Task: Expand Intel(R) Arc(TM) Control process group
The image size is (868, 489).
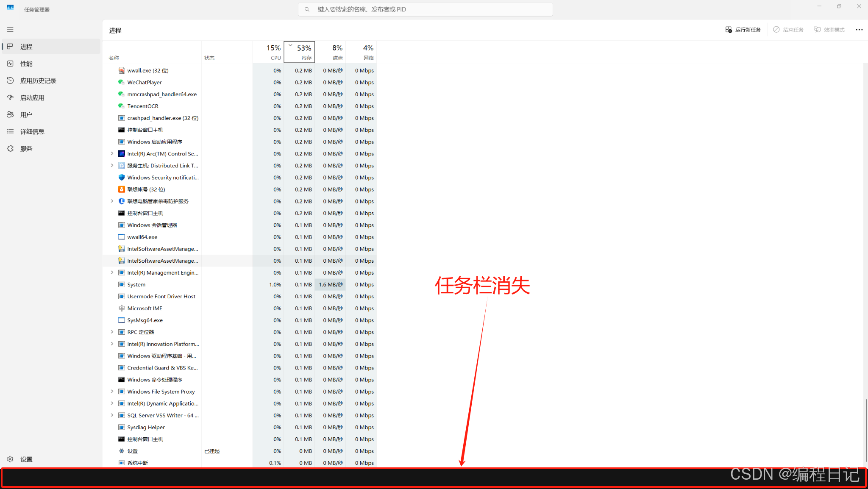Action: point(112,154)
